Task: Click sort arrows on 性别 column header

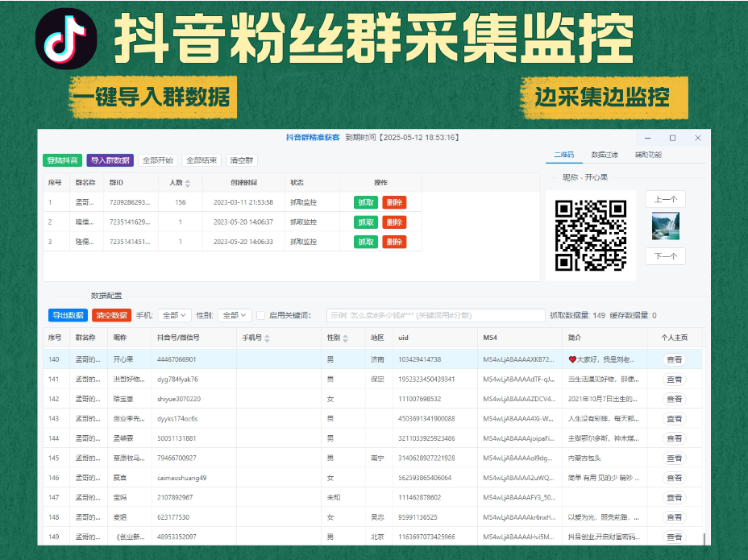Action: click(x=346, y=338)
